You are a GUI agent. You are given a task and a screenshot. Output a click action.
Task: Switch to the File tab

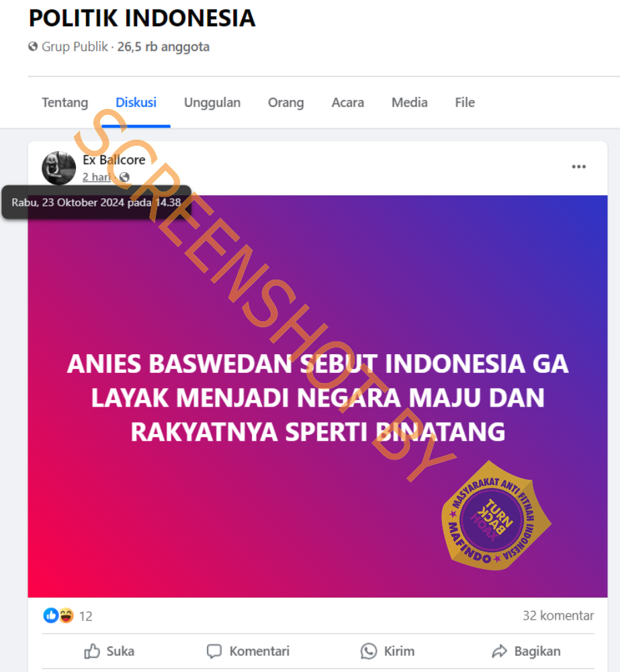[x=464, y=102]
